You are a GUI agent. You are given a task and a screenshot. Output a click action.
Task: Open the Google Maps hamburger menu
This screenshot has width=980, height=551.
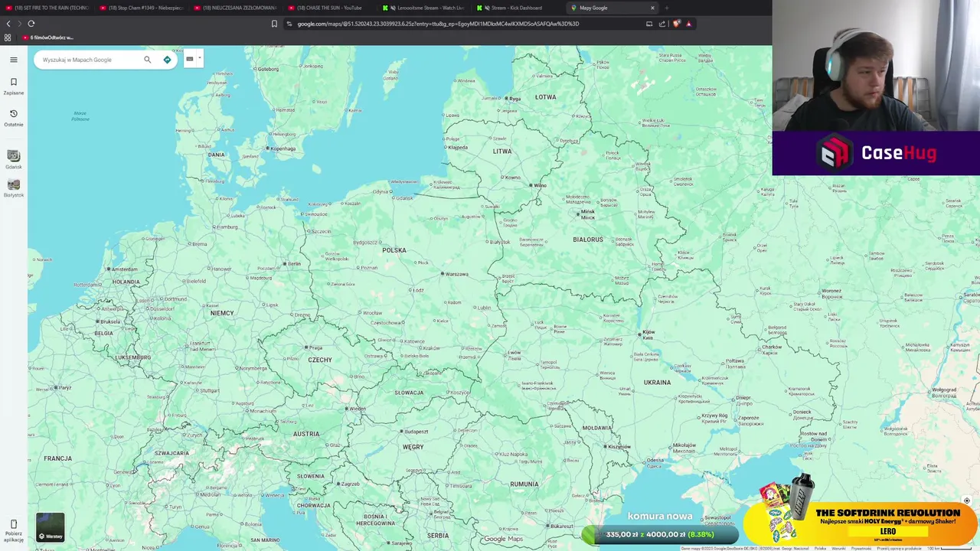[13, 60]
